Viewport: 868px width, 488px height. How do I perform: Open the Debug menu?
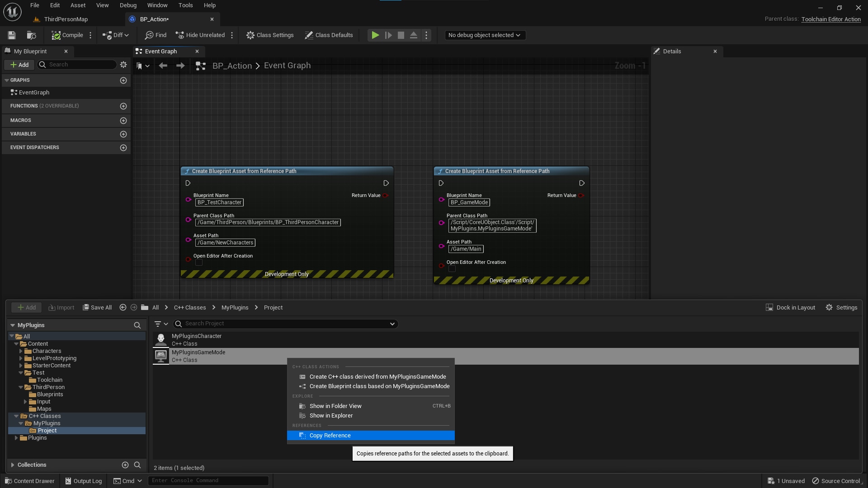pos(127,5)
